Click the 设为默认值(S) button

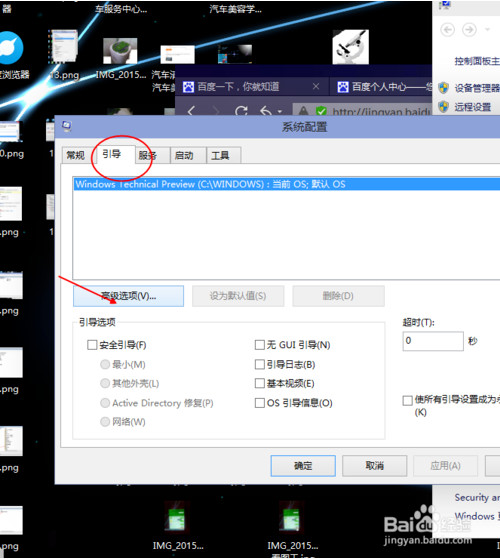point(238,296)
